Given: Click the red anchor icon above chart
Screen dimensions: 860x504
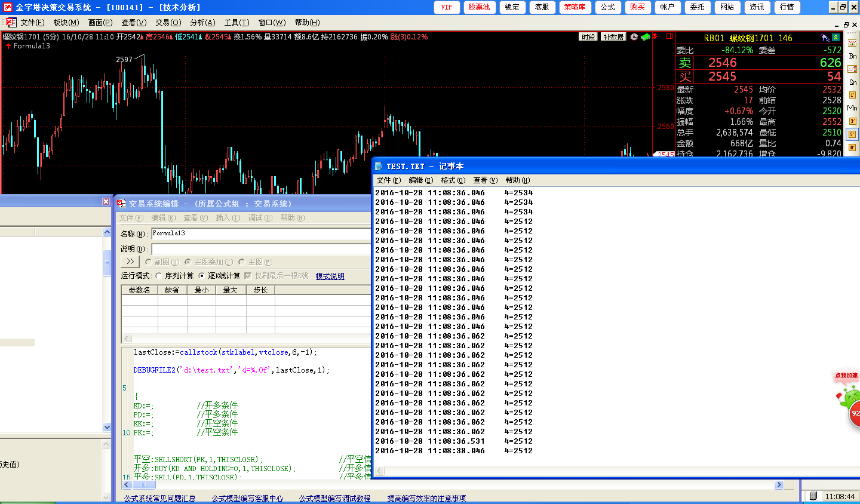Looking at the screenshot, I should tap(656, 36).
